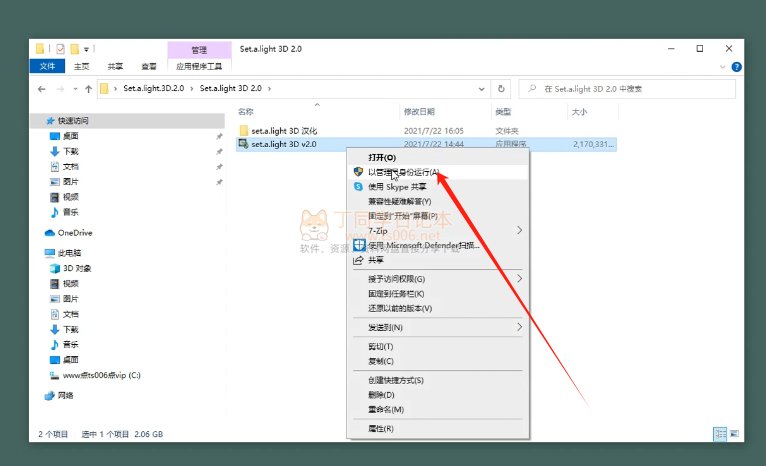
Task: Choose 属性(R) in the context menu
Action: (x=438, y=428)
